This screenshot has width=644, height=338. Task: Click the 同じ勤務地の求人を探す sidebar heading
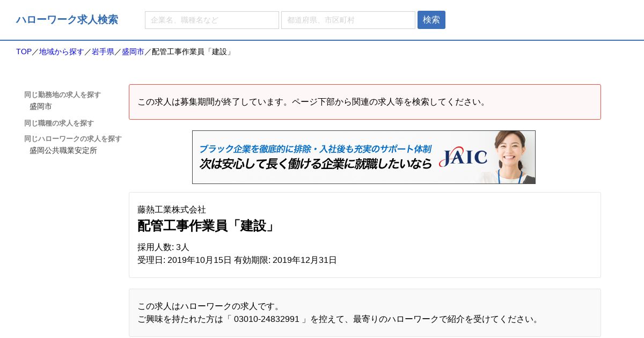point(62,94)
